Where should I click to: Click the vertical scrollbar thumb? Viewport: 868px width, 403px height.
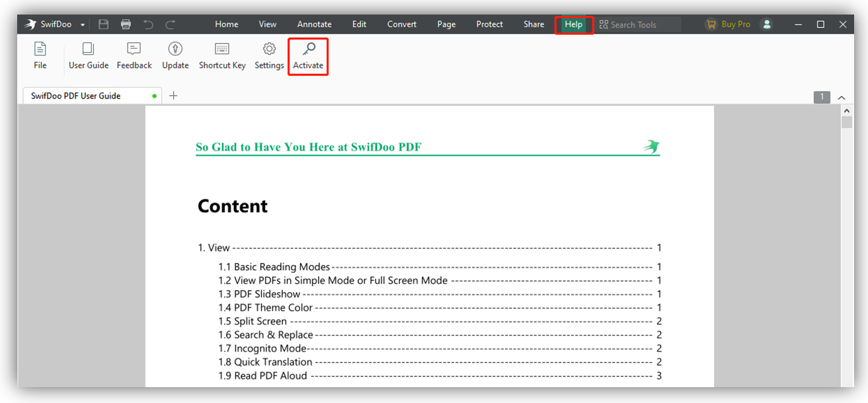click(847, 123)
